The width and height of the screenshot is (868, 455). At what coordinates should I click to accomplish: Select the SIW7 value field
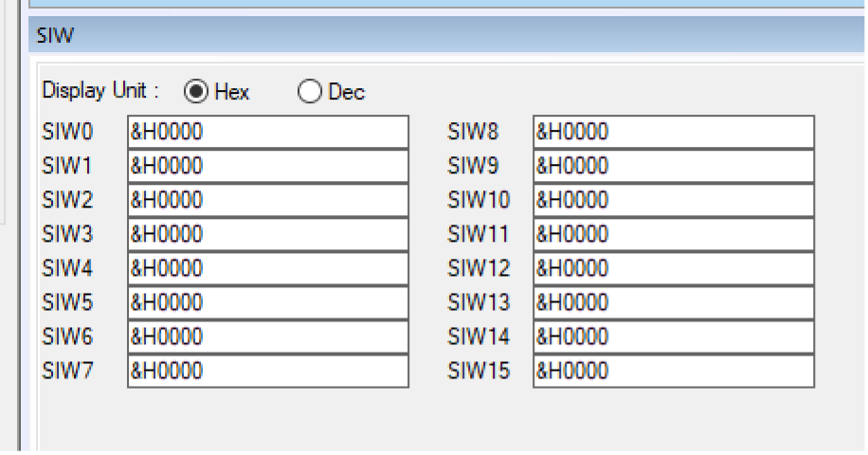tap(267, 372)
